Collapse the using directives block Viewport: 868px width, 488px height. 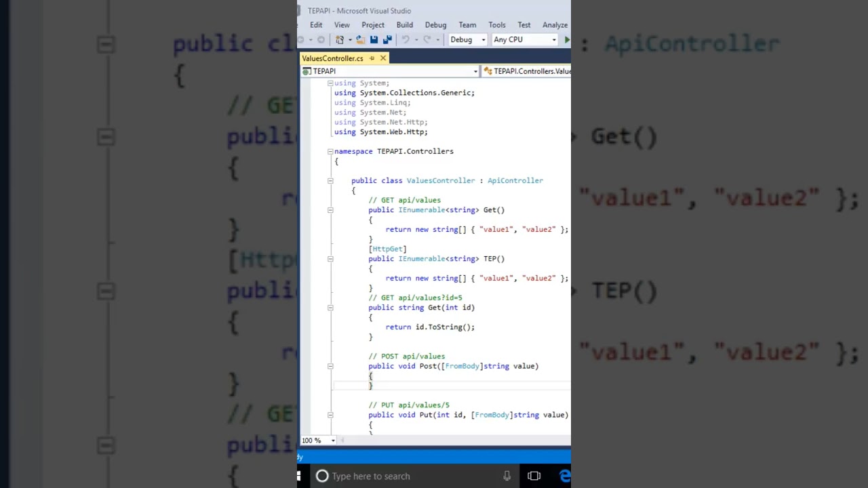coord(330,83)
